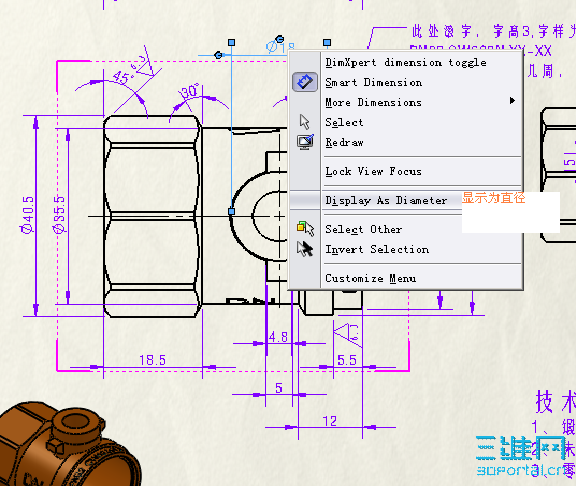
Task: Select the 4.8 dimension text
Action: [278, 337]
